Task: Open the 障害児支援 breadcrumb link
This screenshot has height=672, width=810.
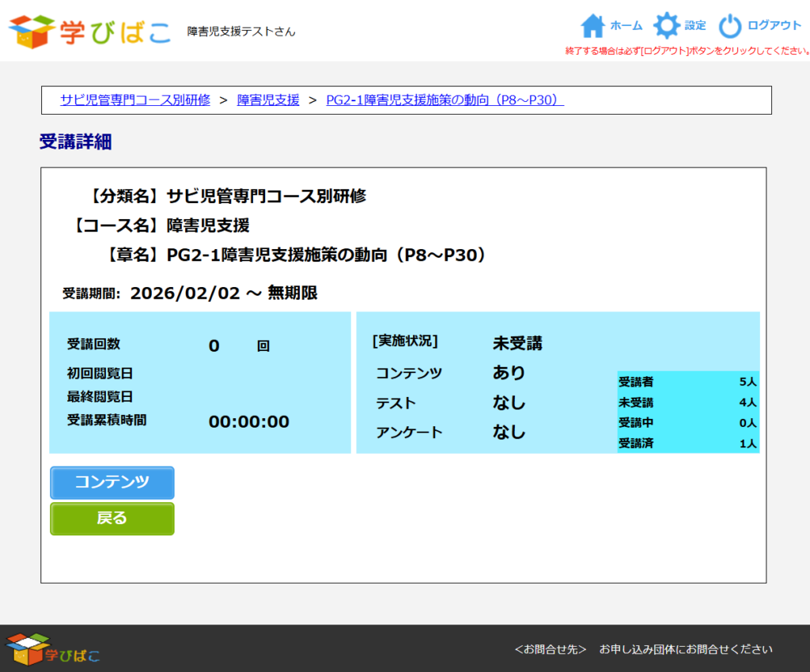Action: tap(268, 100)
